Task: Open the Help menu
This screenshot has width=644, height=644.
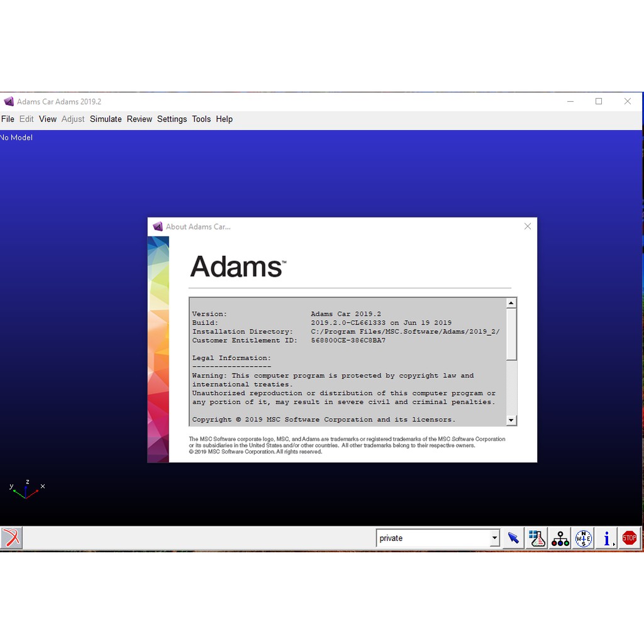Action: click(x=224, y=119)
